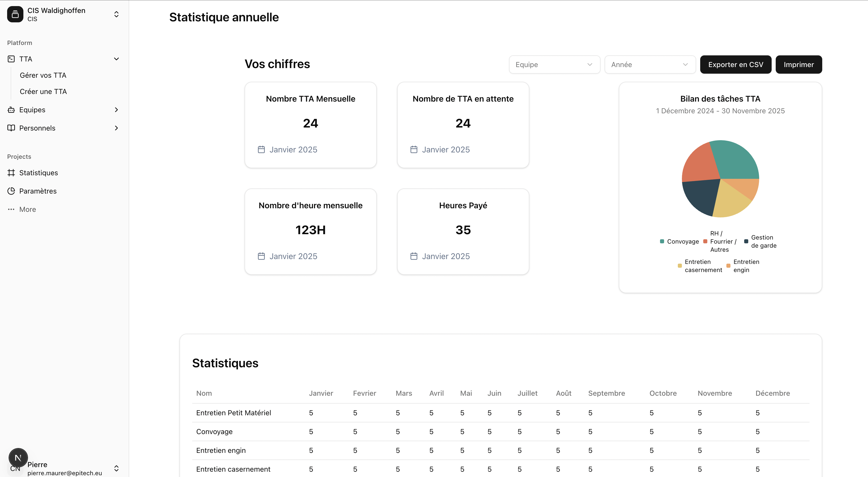Collapse the TTA menu chevron
868x477 pixels.
116,59
